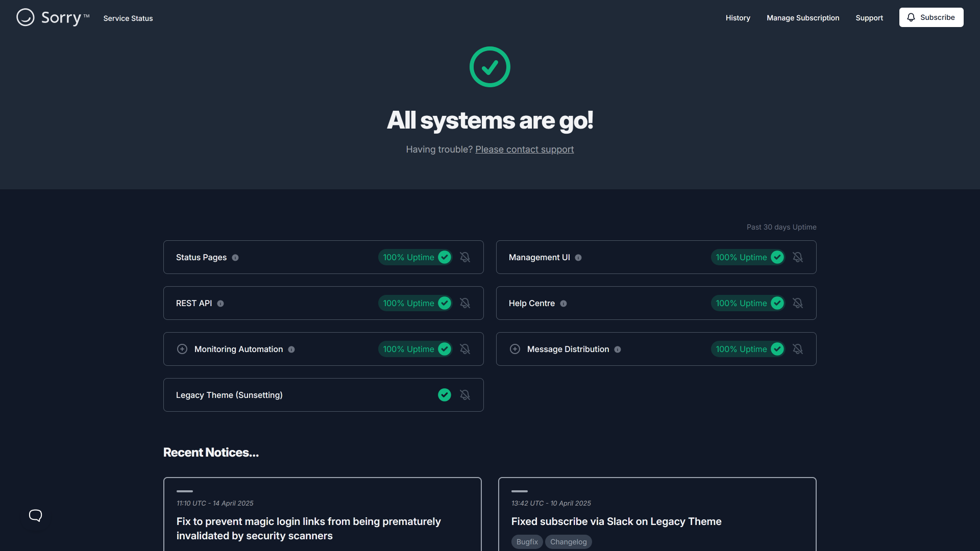
Task: Show info tooltip for REST API
Action: [220, 304]
